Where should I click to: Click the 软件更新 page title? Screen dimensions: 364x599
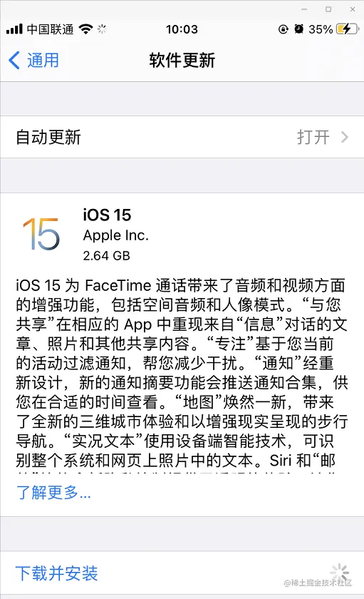tap(182, 61)
